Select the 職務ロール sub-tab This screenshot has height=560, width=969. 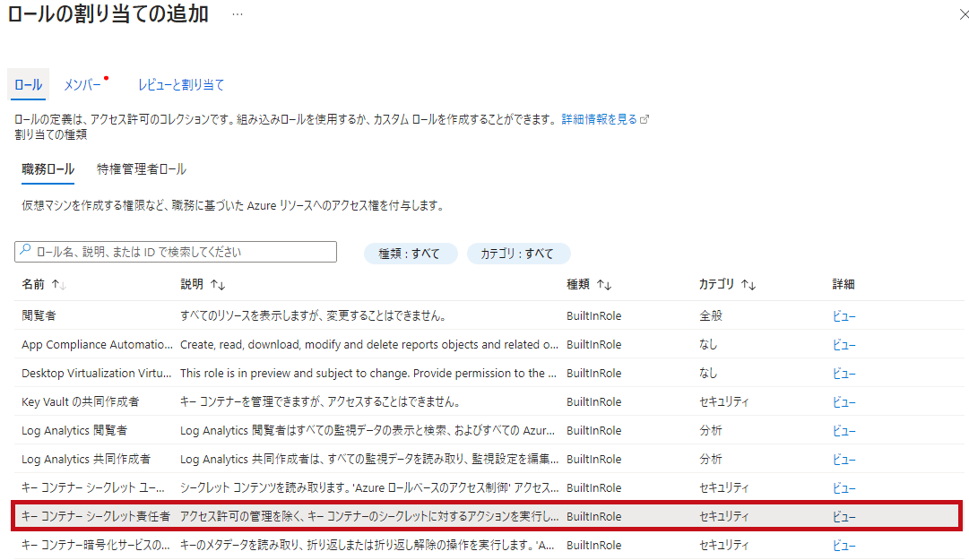click(x=48, y=169)
